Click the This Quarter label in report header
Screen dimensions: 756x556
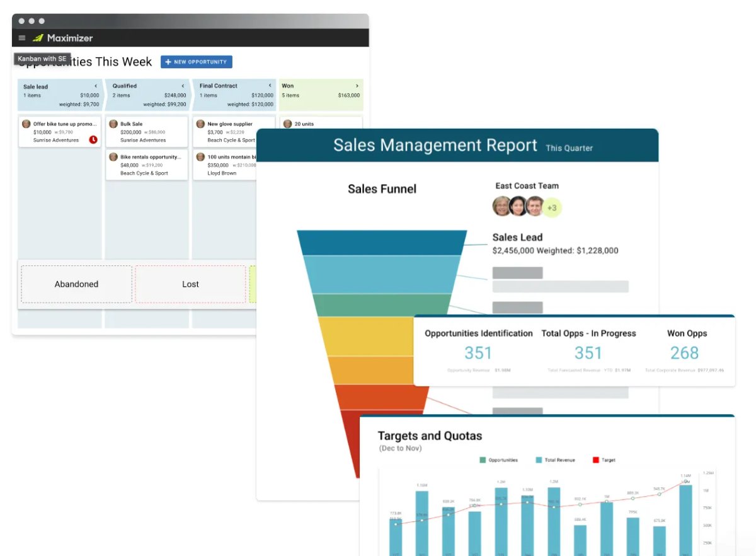point(570,148)
